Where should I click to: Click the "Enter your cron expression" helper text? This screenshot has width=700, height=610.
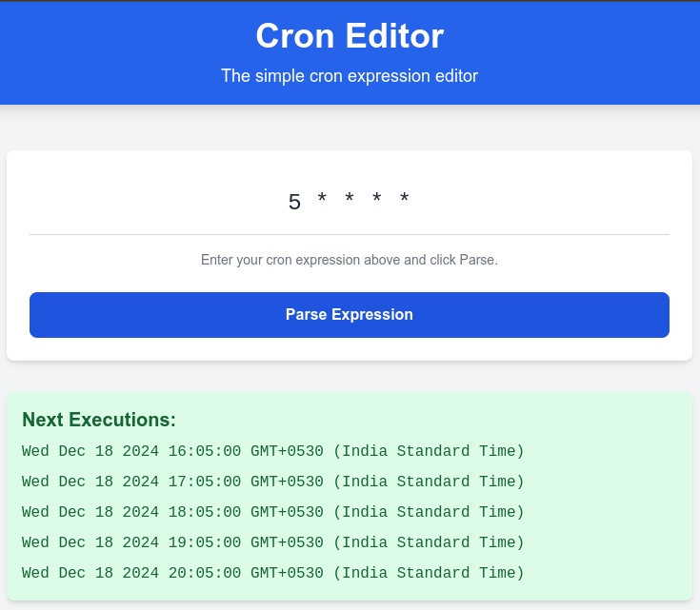click(350, 260)
